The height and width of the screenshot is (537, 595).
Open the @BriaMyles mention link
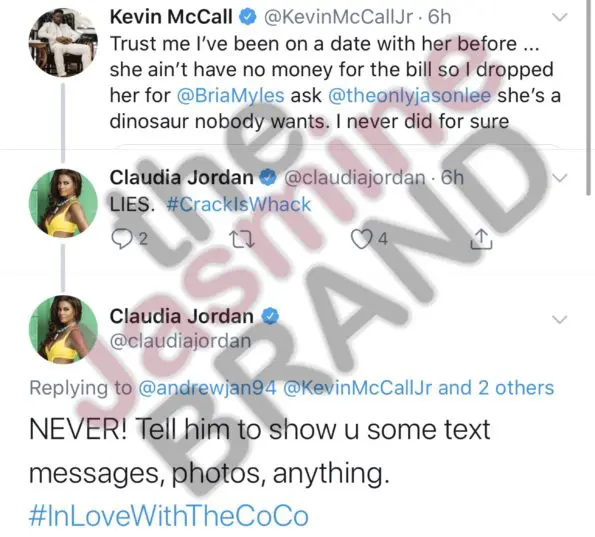[230, 95]
